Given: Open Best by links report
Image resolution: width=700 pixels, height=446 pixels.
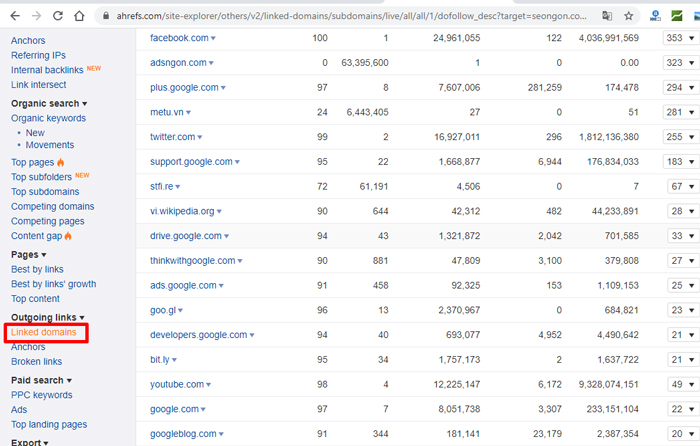Looking at the screenshot, I should [38, 270].
